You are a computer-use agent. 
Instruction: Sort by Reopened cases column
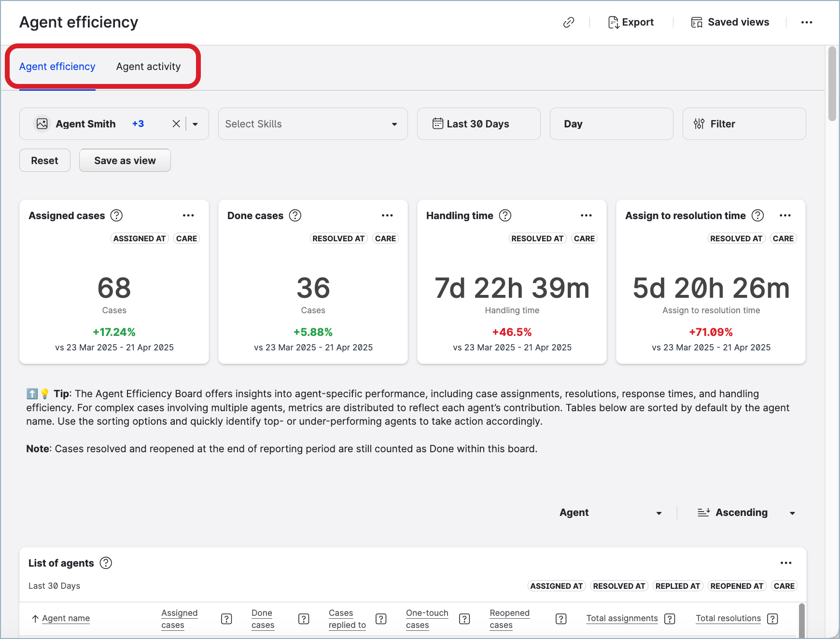[509, 619]
